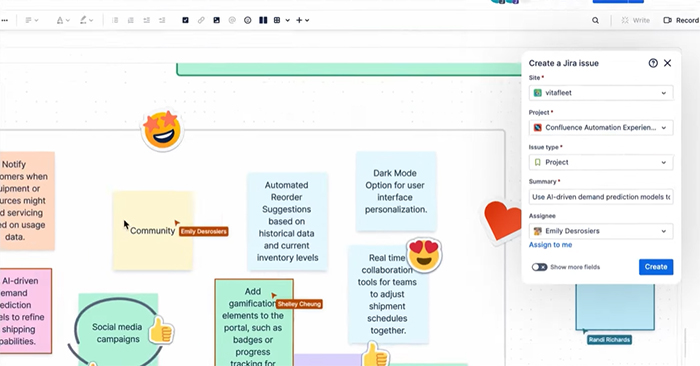Viewport: 700px width, 366px height.
Task: Click the two-column layout icon in toolbar
Action: pyautogui.click(x=263, y=20)
